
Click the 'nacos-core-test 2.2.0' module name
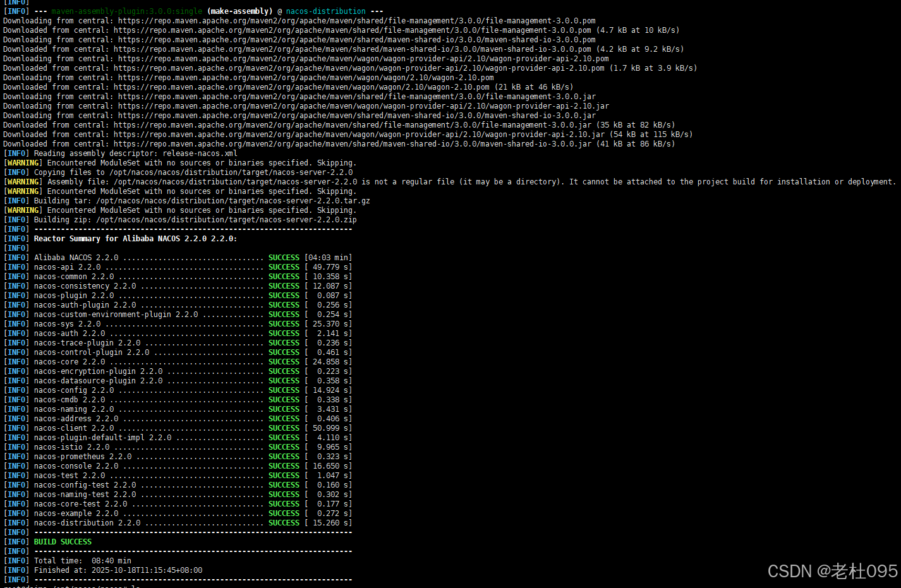[80, 504]
